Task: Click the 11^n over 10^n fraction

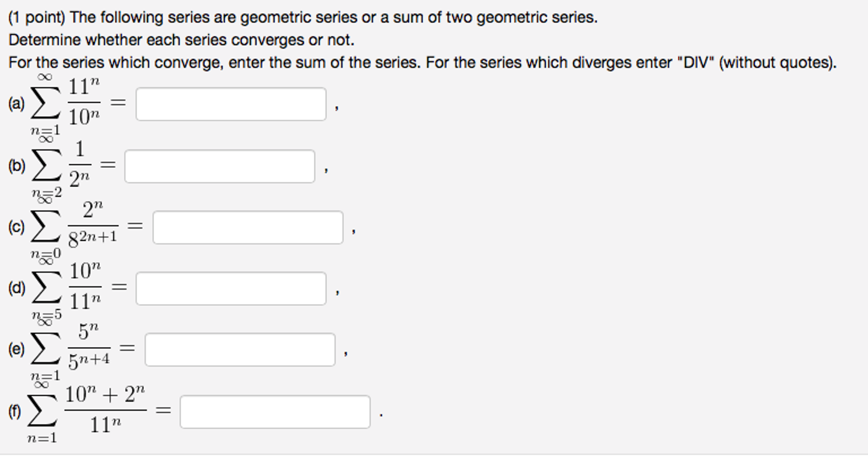Action: point(84,102)
